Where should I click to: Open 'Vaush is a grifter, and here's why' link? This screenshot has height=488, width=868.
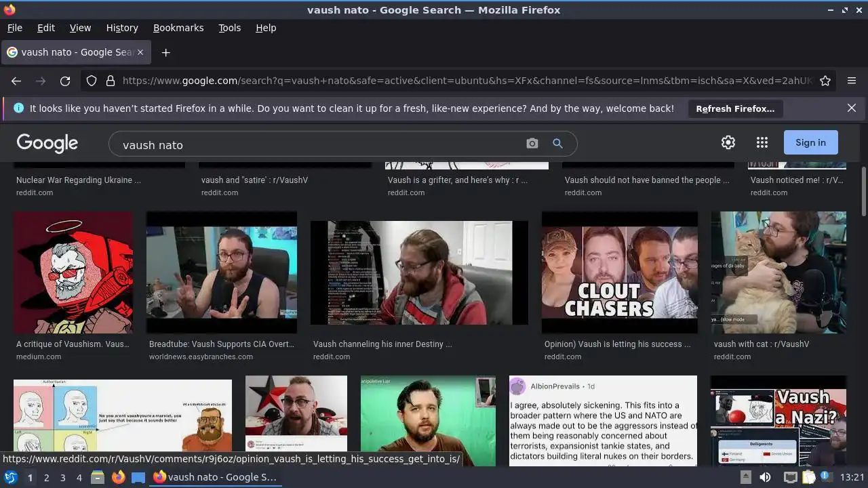pyautogui.click(x=458, y=180)
